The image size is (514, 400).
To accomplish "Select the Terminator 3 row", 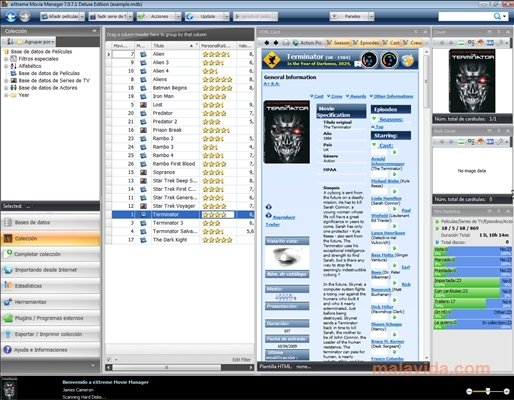I will (x=180, y=223).
